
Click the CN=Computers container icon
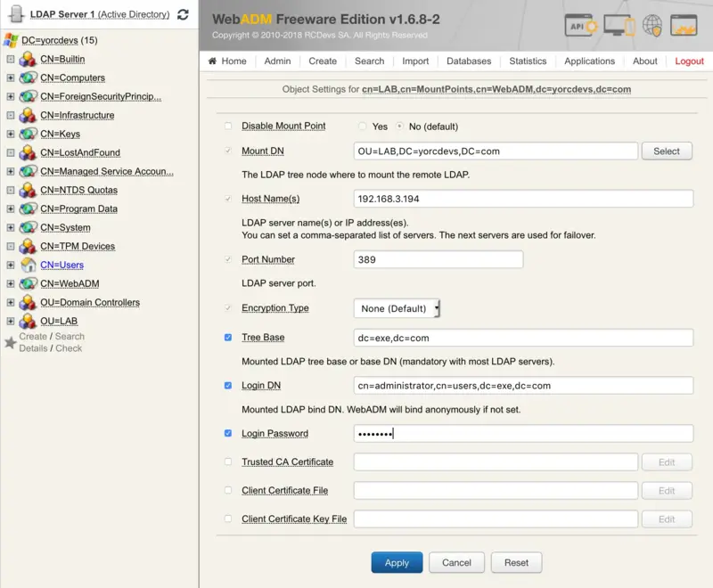(x=29, y=78)
